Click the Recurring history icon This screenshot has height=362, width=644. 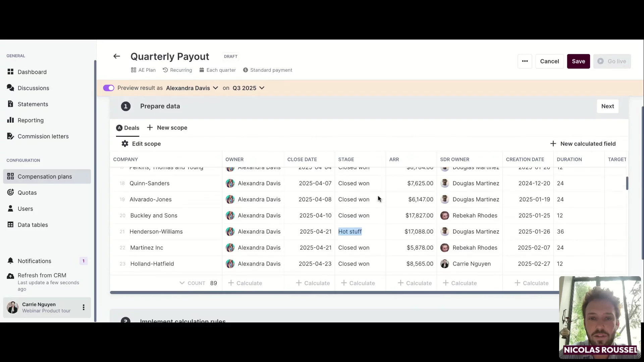165,70
